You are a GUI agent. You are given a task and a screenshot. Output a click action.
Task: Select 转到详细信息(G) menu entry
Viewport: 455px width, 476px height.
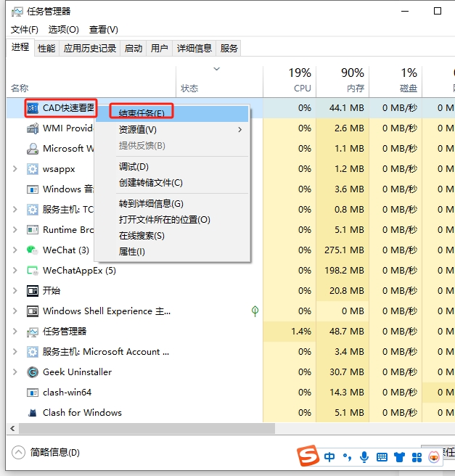click(173, 204)
